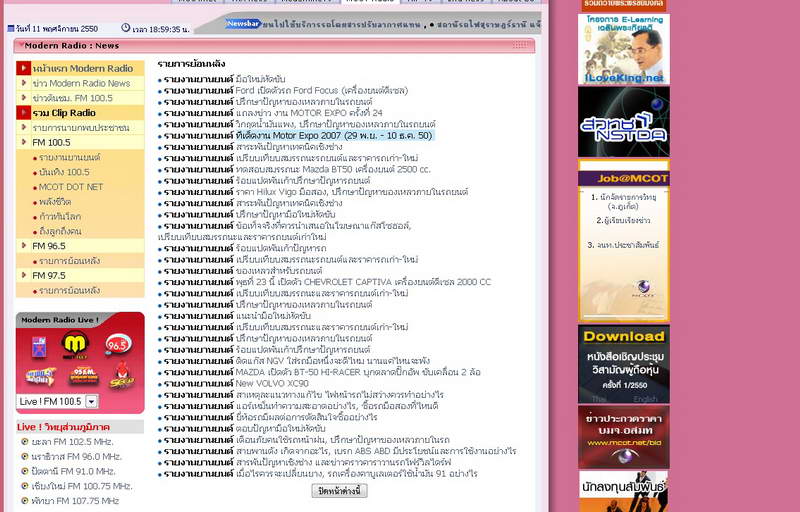Open the New VOLVO XC90 program link
This screenshot has width=800, height=512.
[272, 383]
